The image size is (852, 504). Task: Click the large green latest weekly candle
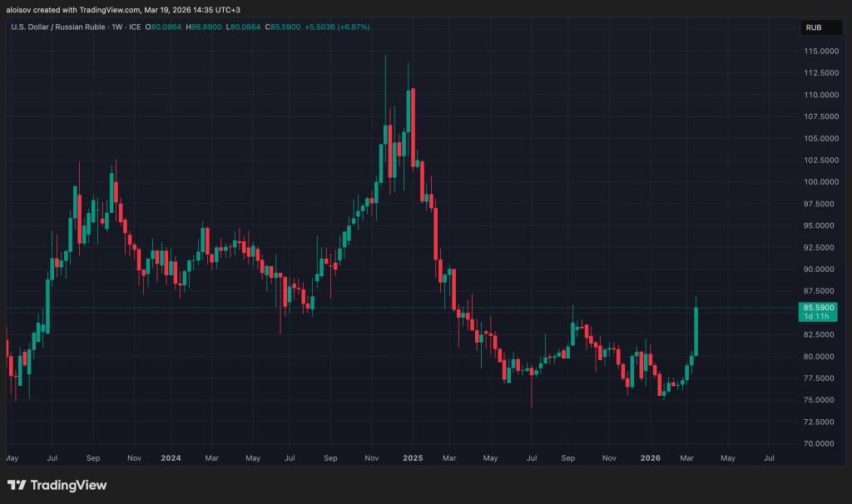pos(696,331)
